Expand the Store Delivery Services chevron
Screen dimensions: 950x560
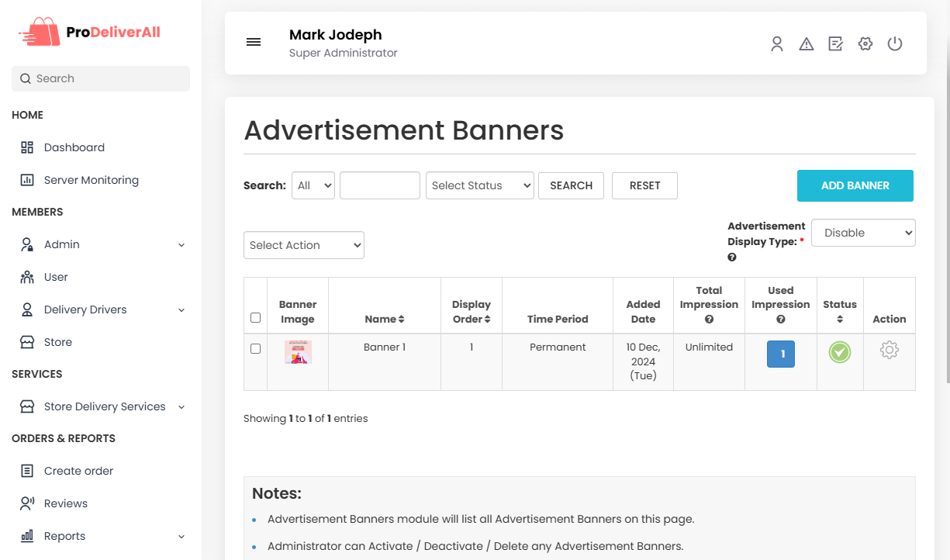181,407
